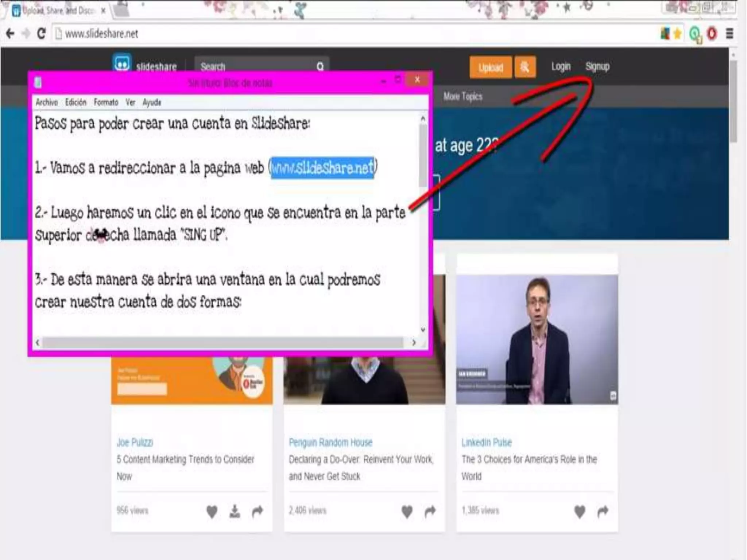Click the browser back arrow
The image size is (747, 560).
coord(10,34)
